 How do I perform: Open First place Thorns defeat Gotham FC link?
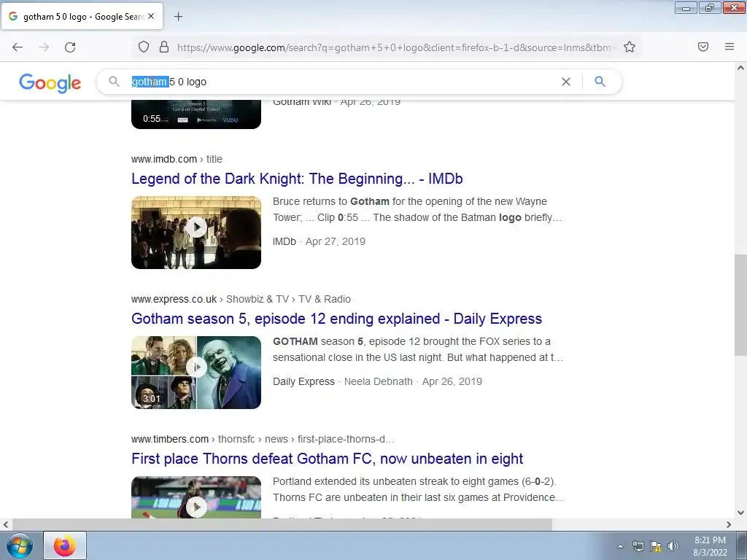327,459
